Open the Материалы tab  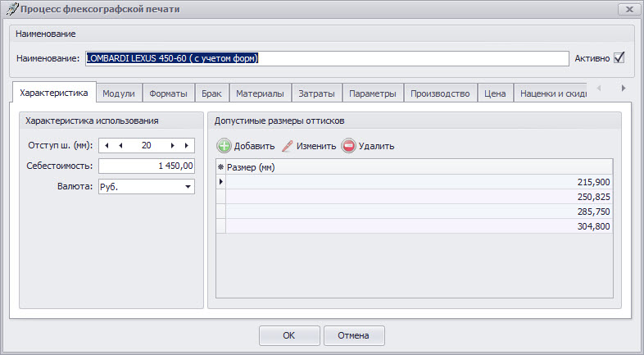click(x=260, y=93)
